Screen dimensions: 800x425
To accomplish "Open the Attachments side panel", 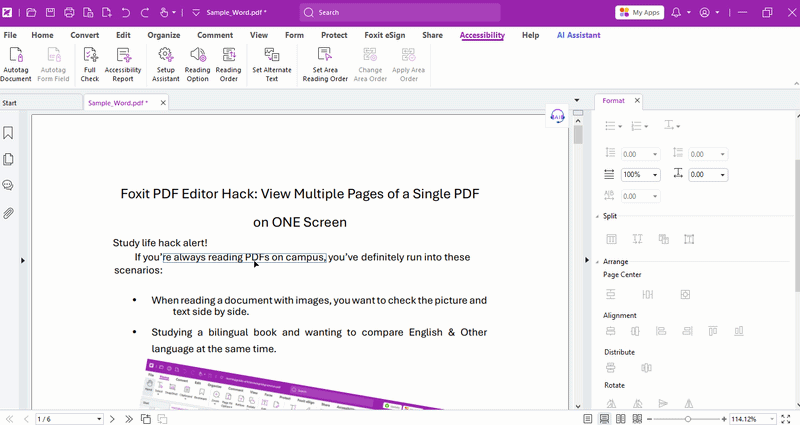I will (x=8, y=213).
